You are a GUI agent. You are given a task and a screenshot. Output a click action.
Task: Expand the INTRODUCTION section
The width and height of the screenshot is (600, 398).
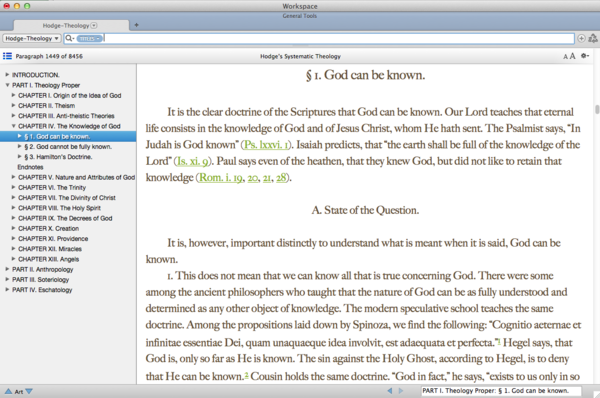coord(7,75)
